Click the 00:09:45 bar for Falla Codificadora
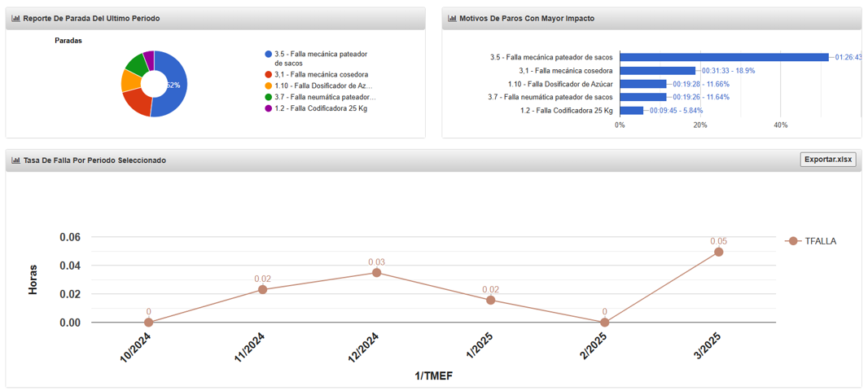Screen dimensions: 868x391 (632, 111)
